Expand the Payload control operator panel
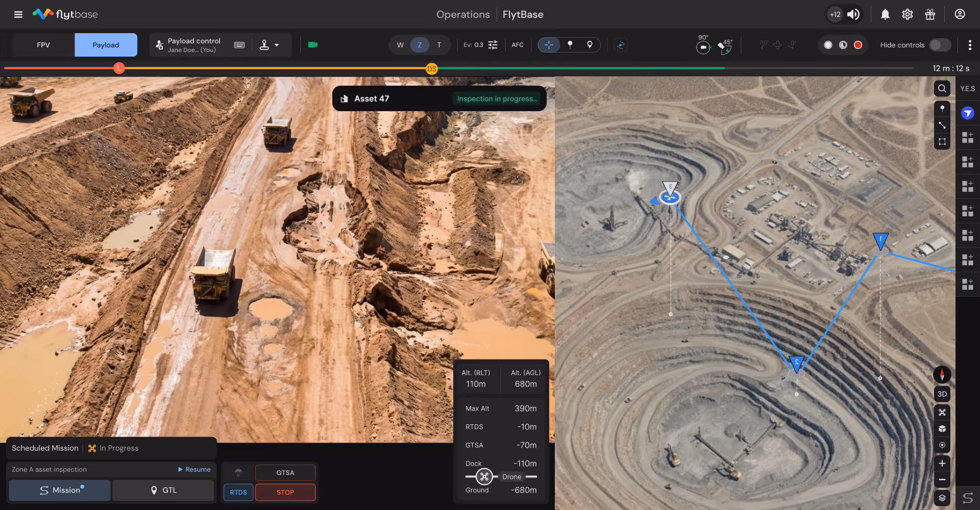The width and height of the screenshot is (980, 510). pyautogui.click(x=194, y=45)
